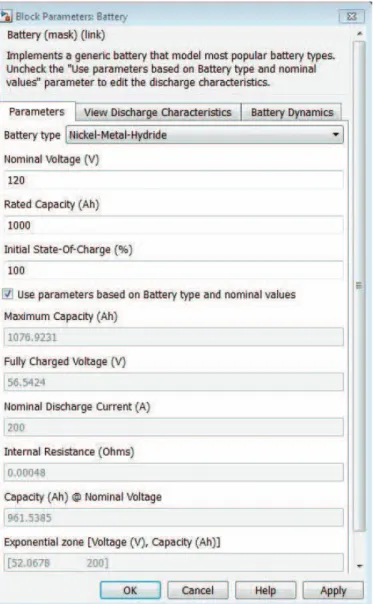Click the 'Block Parameters: Battery' title text

[71, 17]
